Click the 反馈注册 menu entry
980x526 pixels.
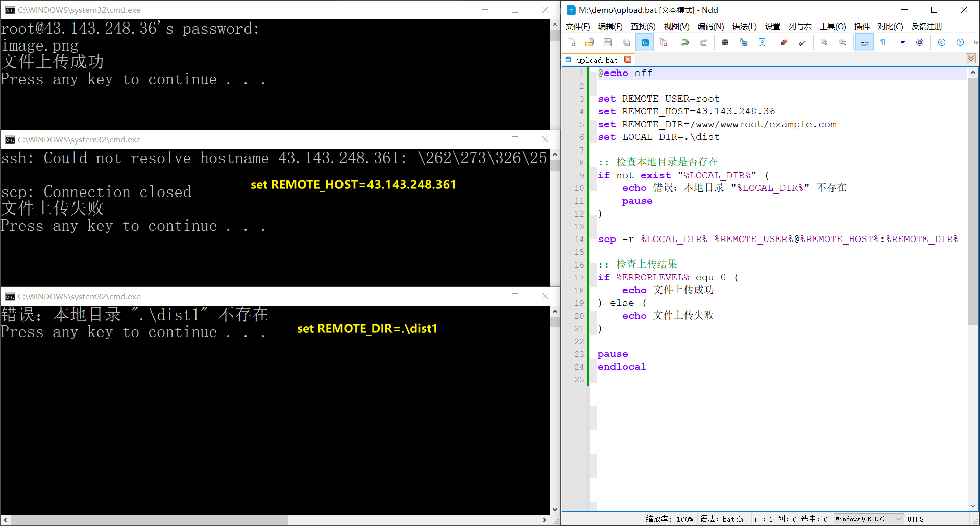[x=927, y=26]
